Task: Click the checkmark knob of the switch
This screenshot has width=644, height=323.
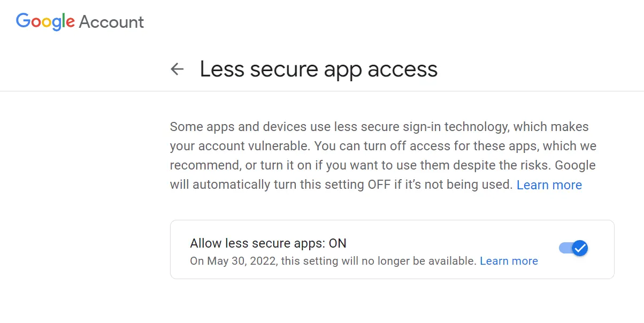Action: click(580, 248)
